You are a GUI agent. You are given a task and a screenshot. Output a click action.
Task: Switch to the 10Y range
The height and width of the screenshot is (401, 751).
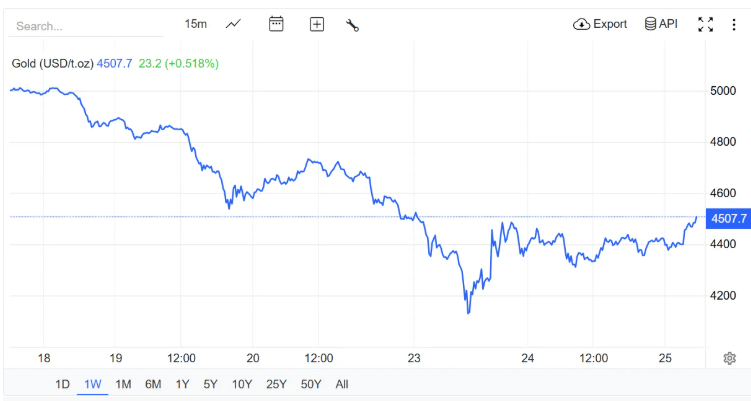tap(242, 384)
